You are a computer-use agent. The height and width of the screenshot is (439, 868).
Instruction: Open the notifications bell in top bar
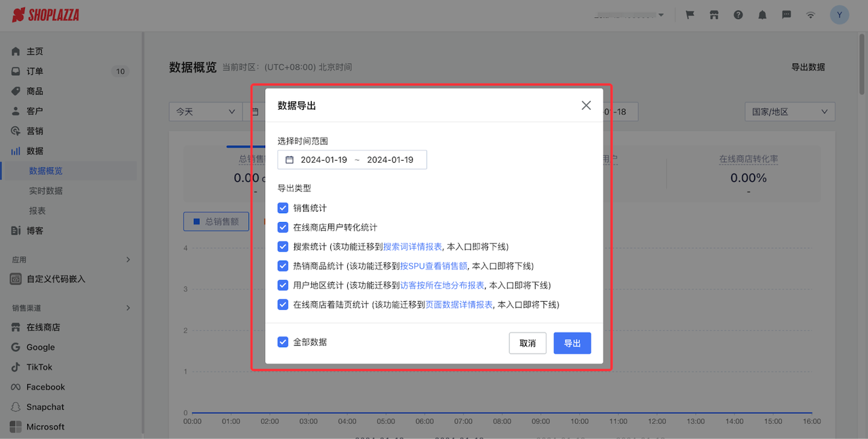pyautogui.click(x=762, y=14)
